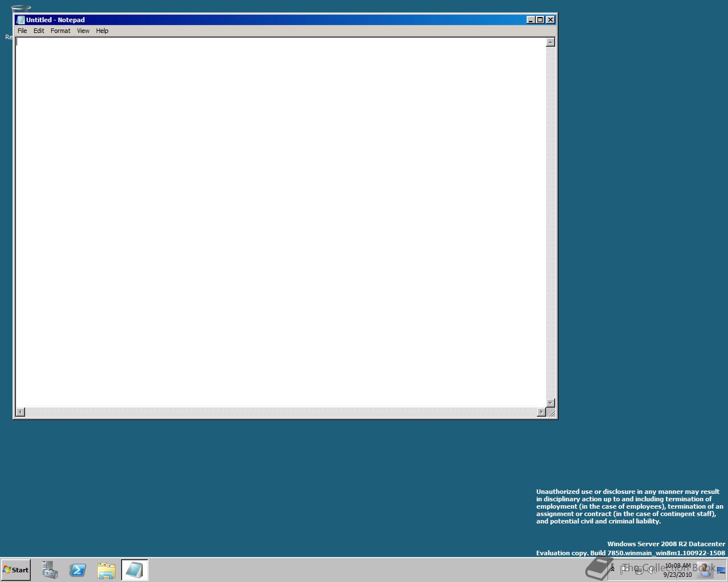This screenshot has height=582, width=728.
Task: Click the user account picture in the tray
Action: 706,569
